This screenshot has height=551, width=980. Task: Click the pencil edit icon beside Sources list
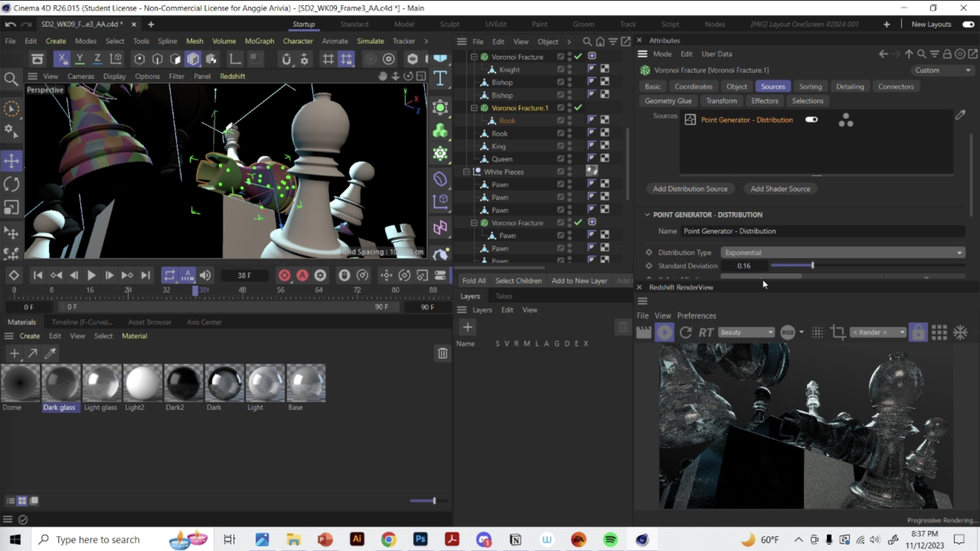(960, 115)
